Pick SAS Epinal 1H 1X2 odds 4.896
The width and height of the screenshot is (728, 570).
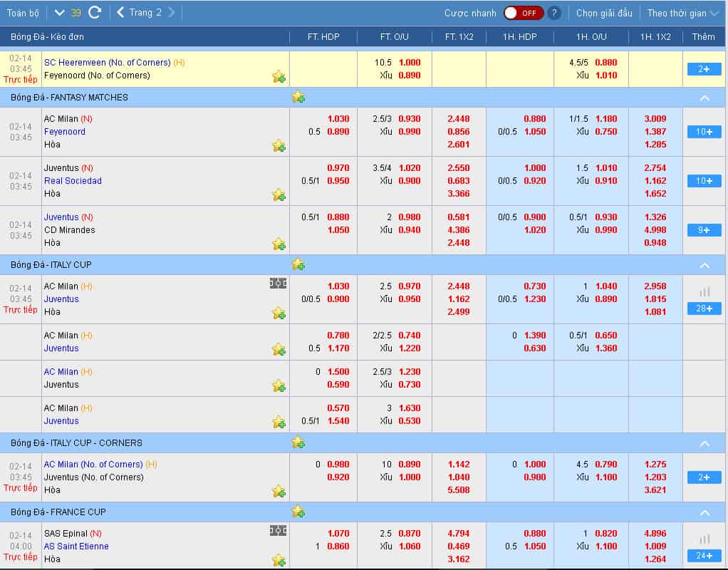point(655,533)
